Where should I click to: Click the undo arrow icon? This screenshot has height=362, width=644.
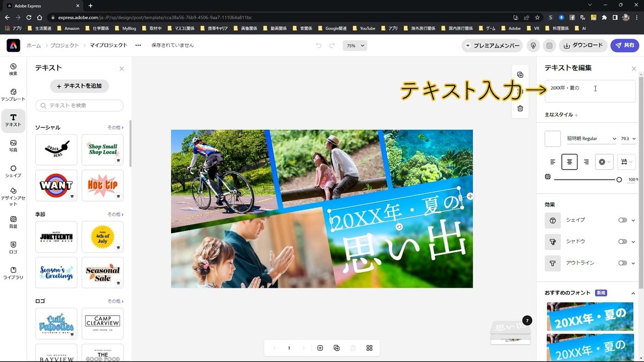[319, 46]
